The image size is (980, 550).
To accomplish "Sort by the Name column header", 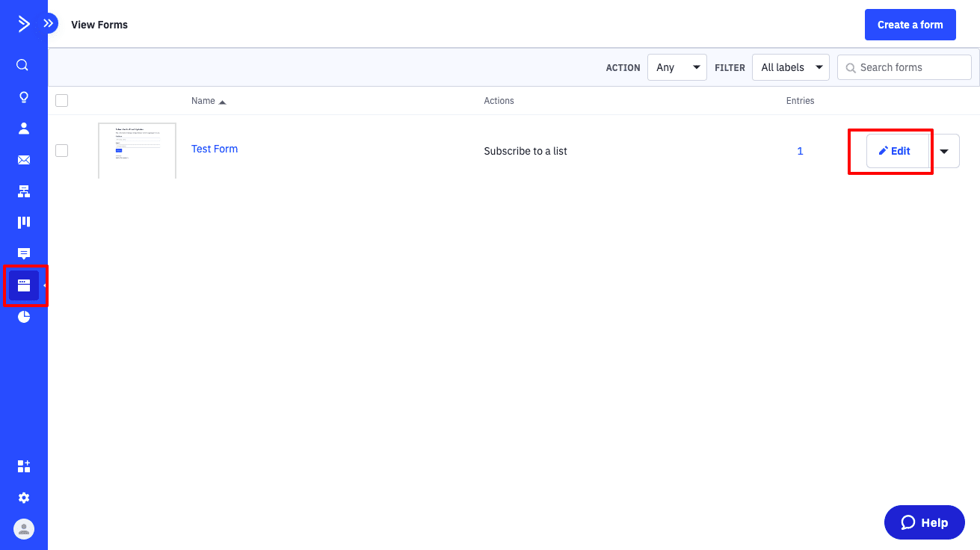I will pyautogui.click(x=209, y=101).
